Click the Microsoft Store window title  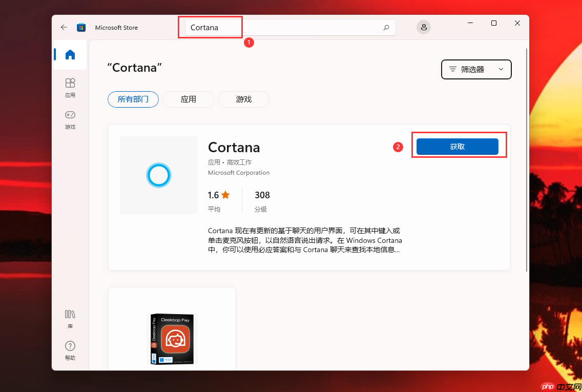[x=116, y=28]
